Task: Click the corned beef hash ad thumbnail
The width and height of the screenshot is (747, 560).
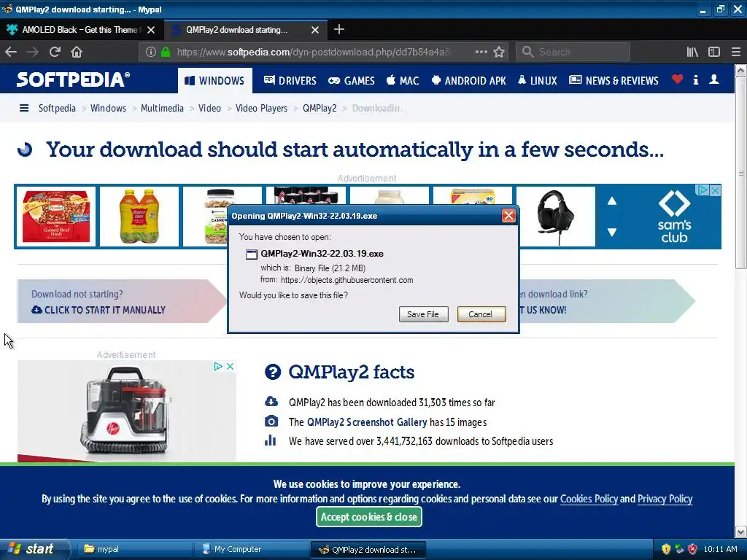Action: 56,217
